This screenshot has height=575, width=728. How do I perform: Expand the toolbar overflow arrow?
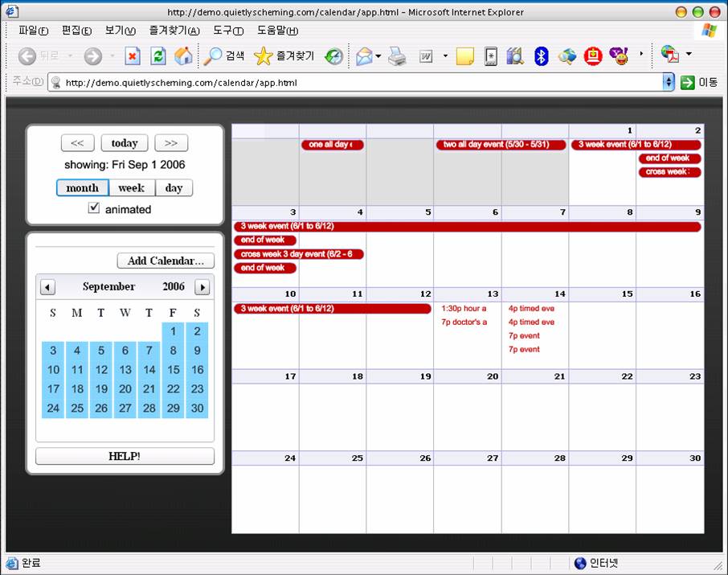click(x=641, y=54)
